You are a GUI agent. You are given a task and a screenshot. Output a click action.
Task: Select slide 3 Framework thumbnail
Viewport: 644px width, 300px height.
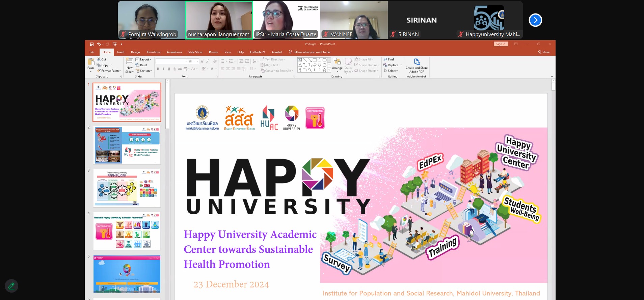click(x=127, y=188)
